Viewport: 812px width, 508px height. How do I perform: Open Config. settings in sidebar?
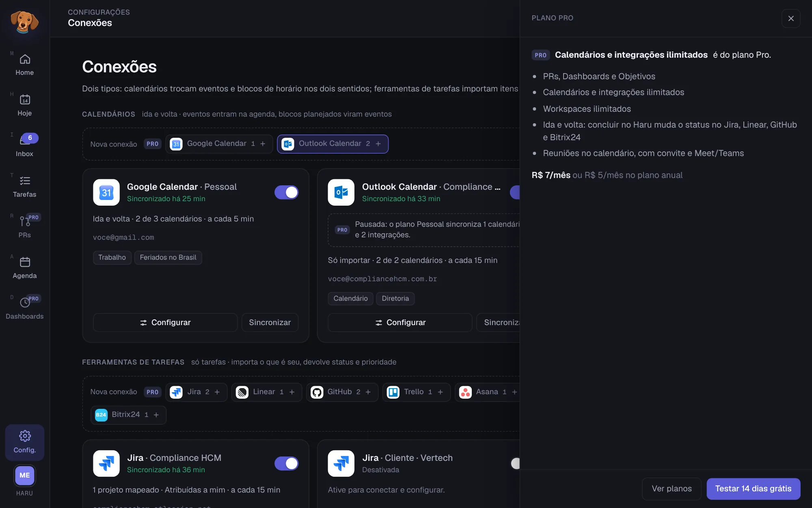coord(24,442)
